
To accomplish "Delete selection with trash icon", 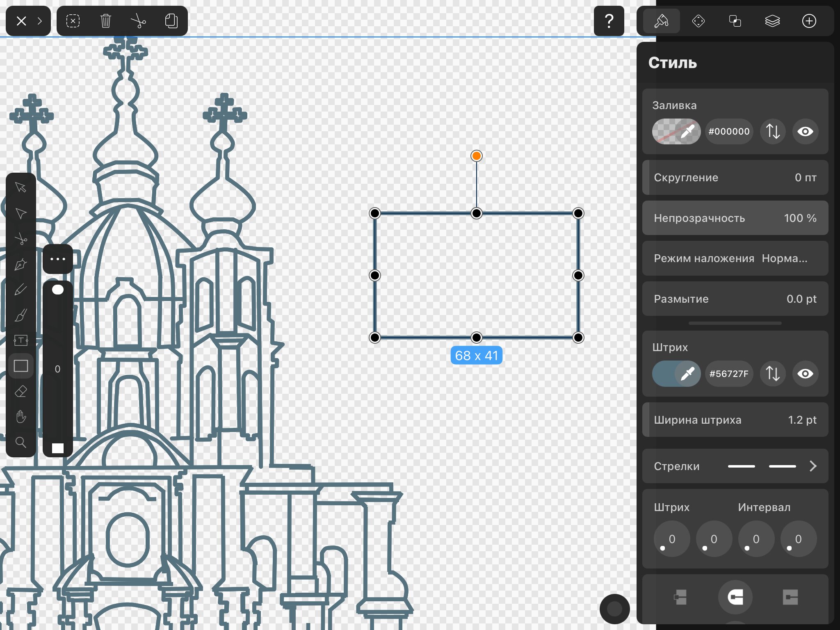I will coord(105,21).
